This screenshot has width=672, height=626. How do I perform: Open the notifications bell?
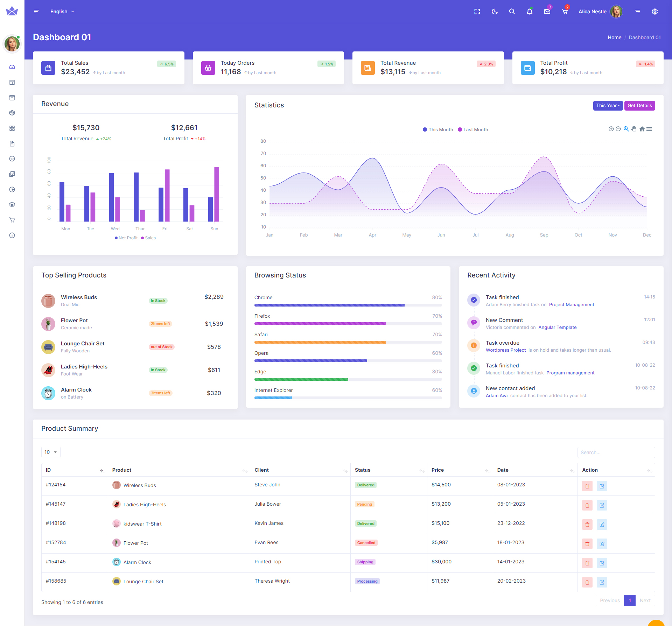pos(530,12)
